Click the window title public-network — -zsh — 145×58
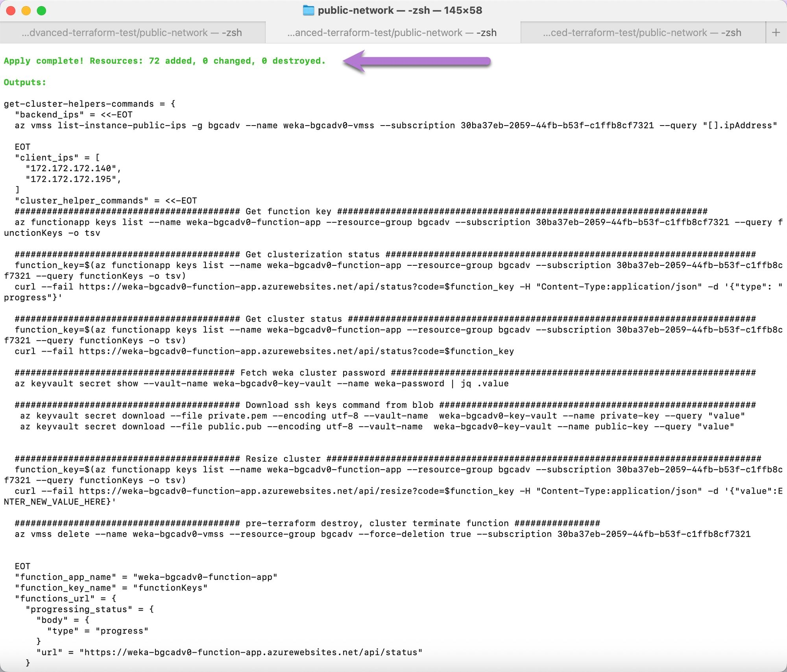The image size is (787, 672). tap(400, 11)
